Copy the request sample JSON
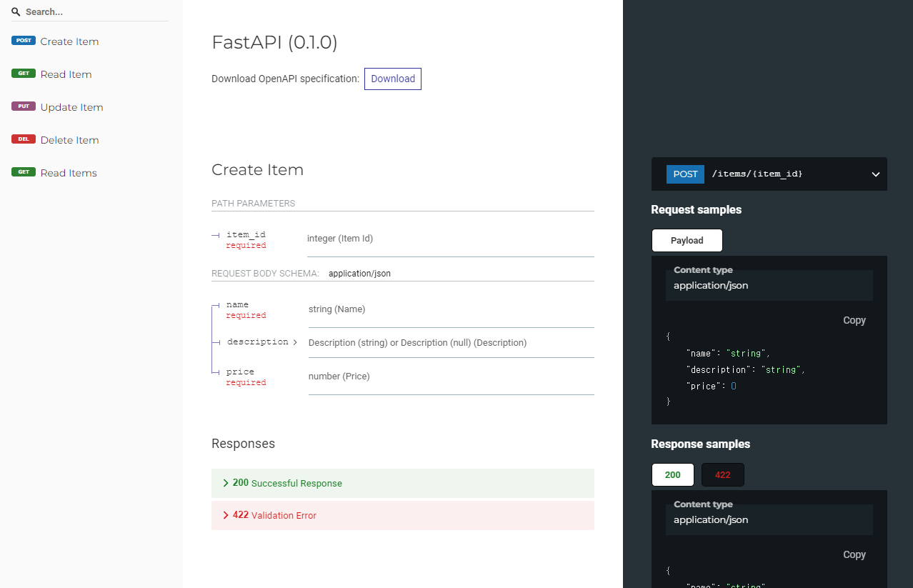This screenshot has height=588, width=913. 854,320
